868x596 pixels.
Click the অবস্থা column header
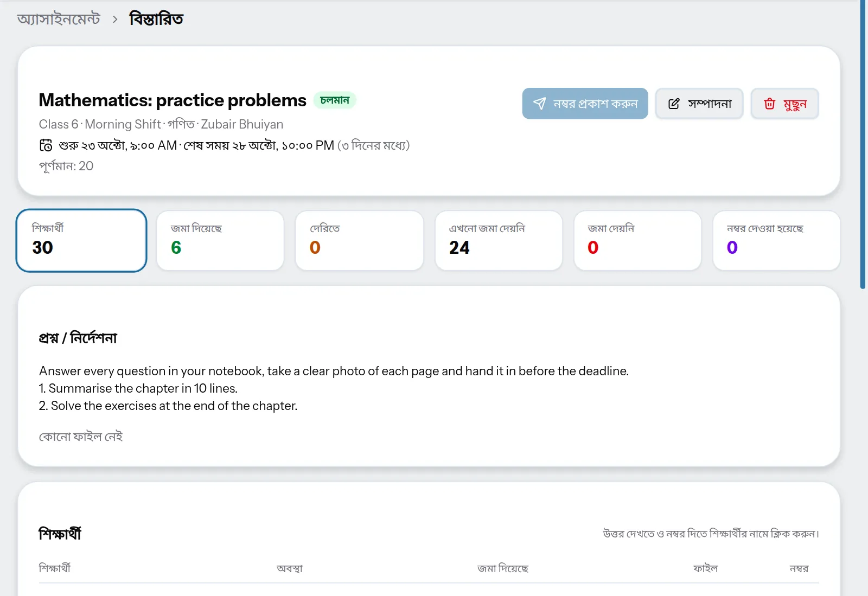pyautogui.click(x=290, y=568)
